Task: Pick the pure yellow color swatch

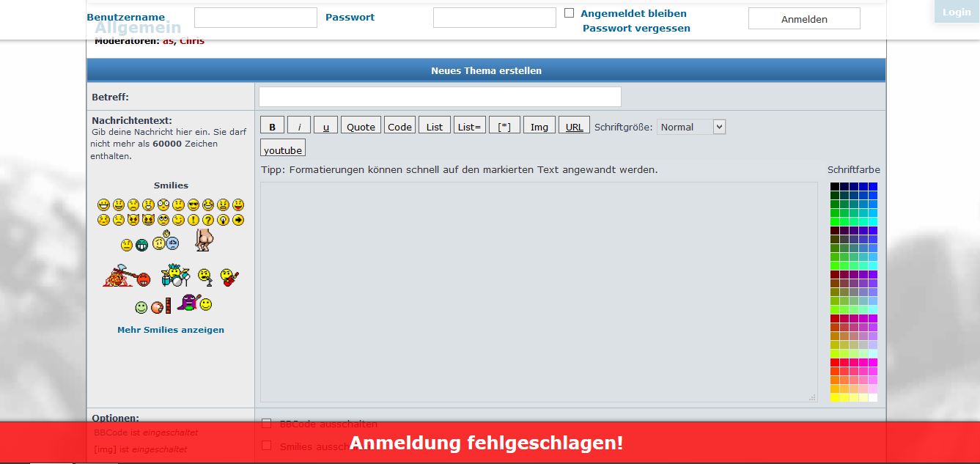Action: click(x=835, y=397)
